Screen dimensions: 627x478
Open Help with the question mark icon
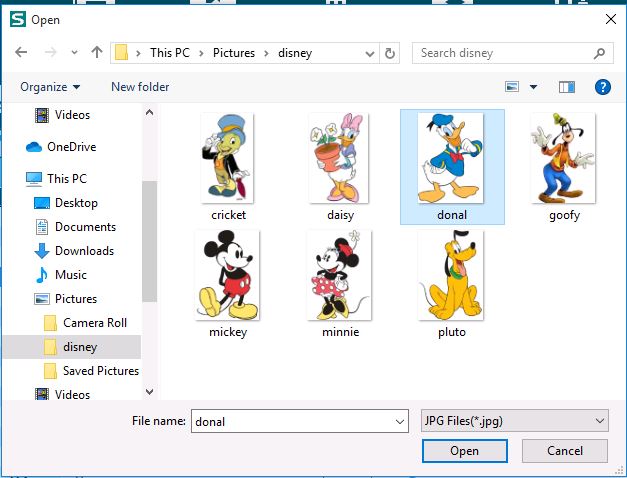pos(603,87)
